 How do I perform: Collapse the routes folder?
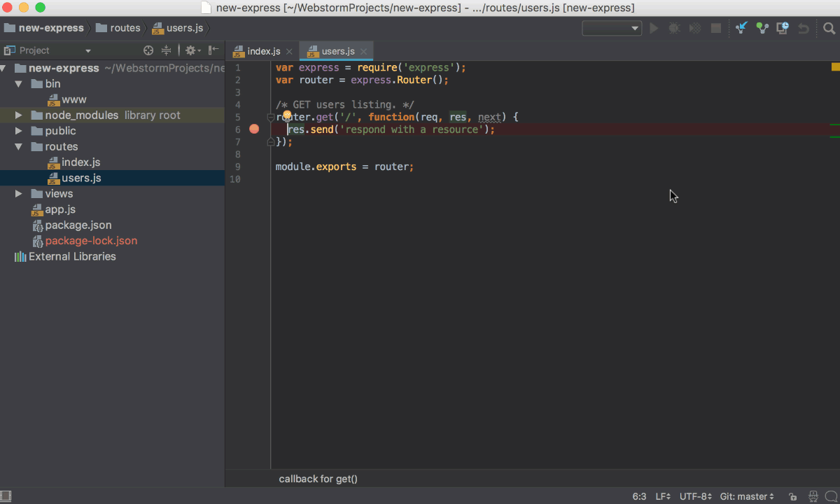pyautogui.click(x=18, y=147)
